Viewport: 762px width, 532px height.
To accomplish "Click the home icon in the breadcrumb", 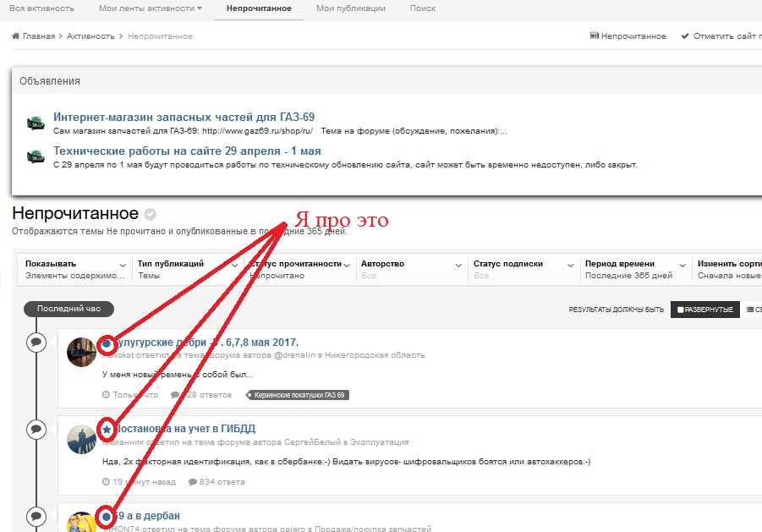I will pos(16,36).
